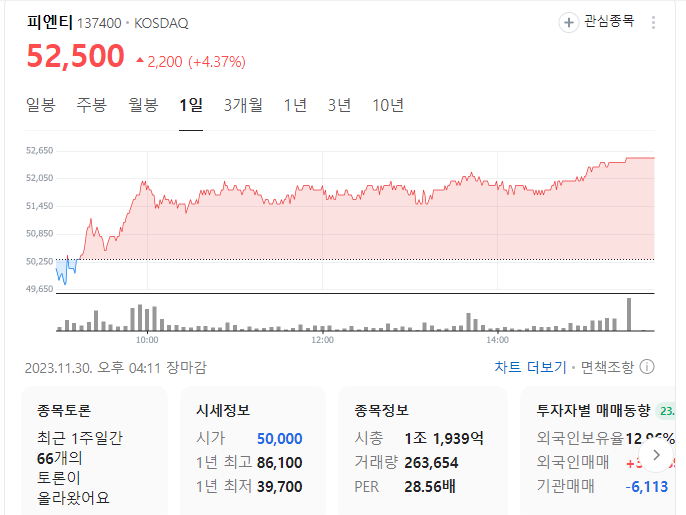Switch chart to the 3년 period

coord(339,105)
